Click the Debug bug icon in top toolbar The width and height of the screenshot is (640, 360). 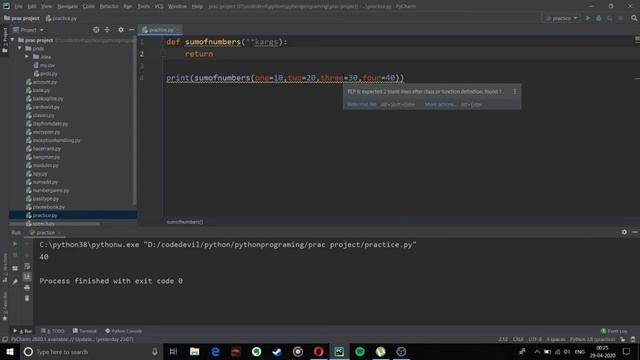click(x=599, y=18)
